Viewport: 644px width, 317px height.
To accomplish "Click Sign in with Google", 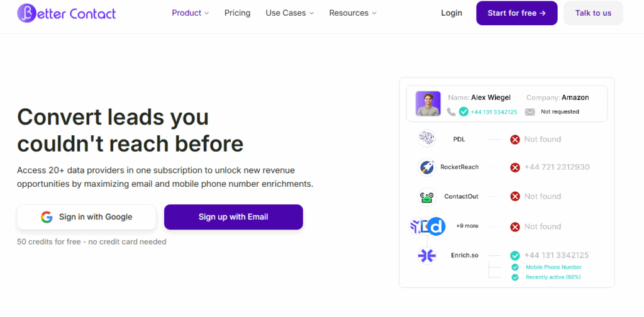I will coord(87,217).
